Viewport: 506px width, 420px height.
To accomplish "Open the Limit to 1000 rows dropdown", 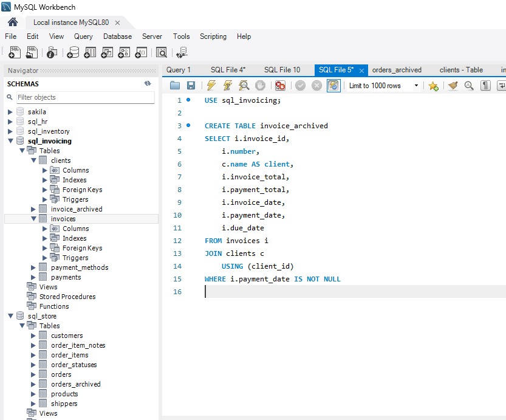I will [416, 86].
